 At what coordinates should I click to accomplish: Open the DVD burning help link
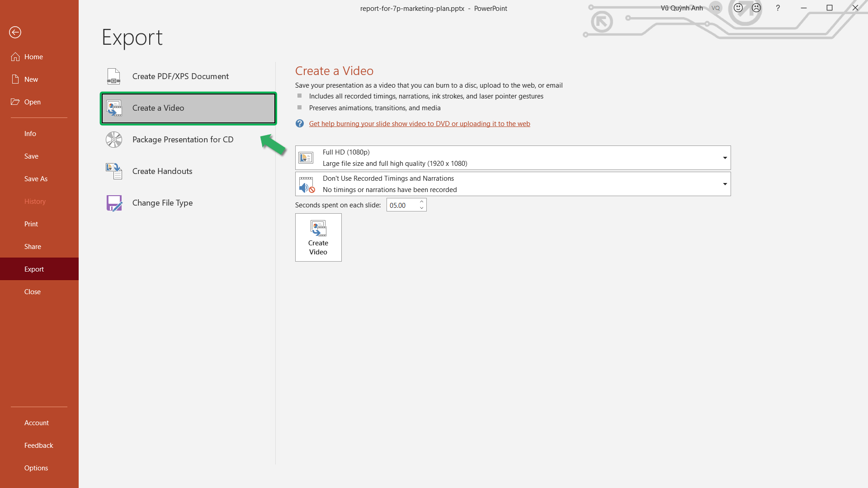click(419, 123)
